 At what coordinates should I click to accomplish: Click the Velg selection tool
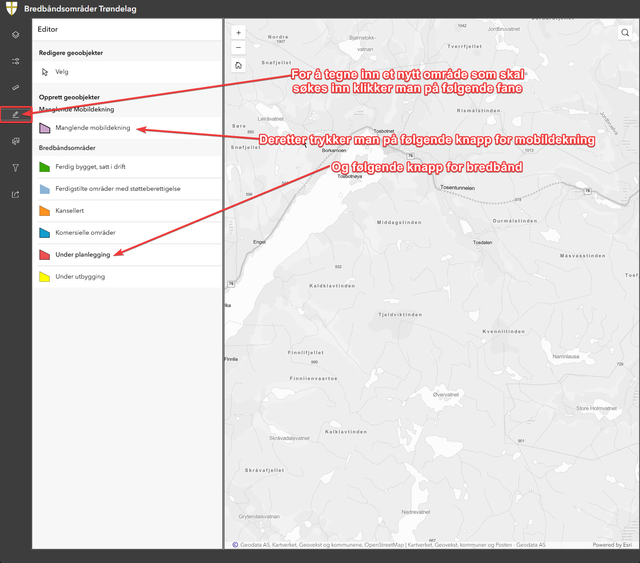click(x=127, y=72)
